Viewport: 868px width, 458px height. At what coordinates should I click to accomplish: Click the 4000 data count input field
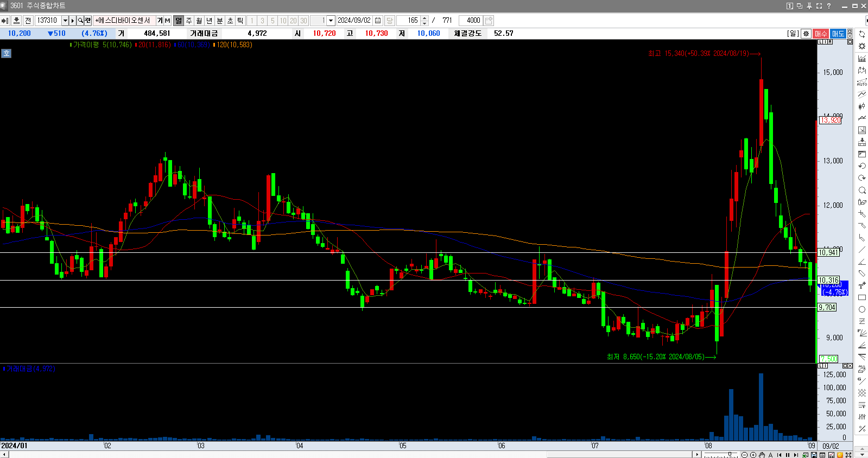(x=471, y=21)
